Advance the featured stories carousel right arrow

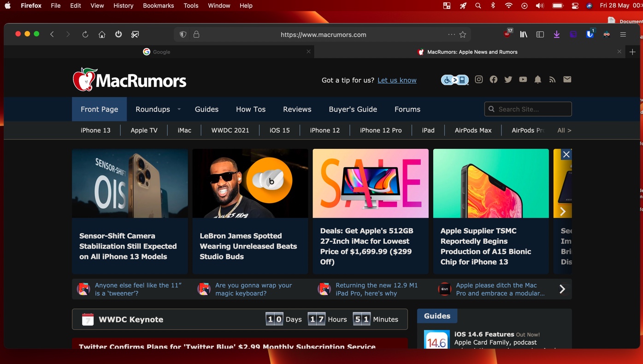(x=562, y=211)
